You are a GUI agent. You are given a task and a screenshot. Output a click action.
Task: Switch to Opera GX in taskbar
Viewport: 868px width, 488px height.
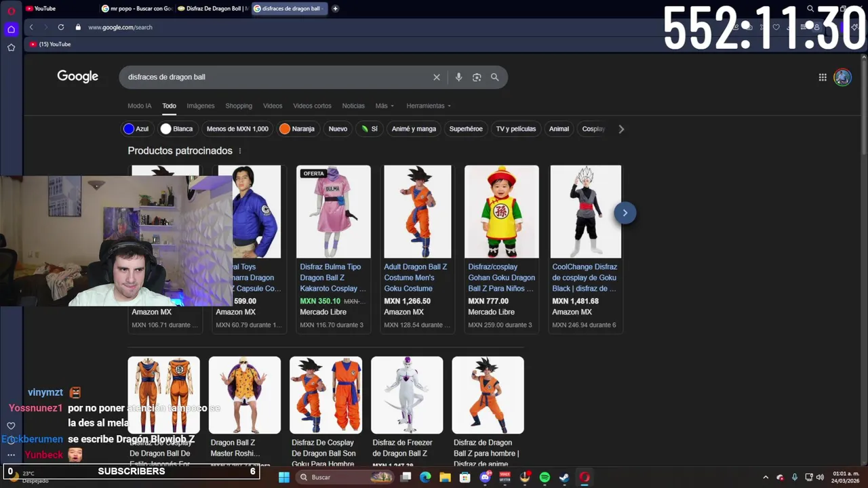coord(585,477)
